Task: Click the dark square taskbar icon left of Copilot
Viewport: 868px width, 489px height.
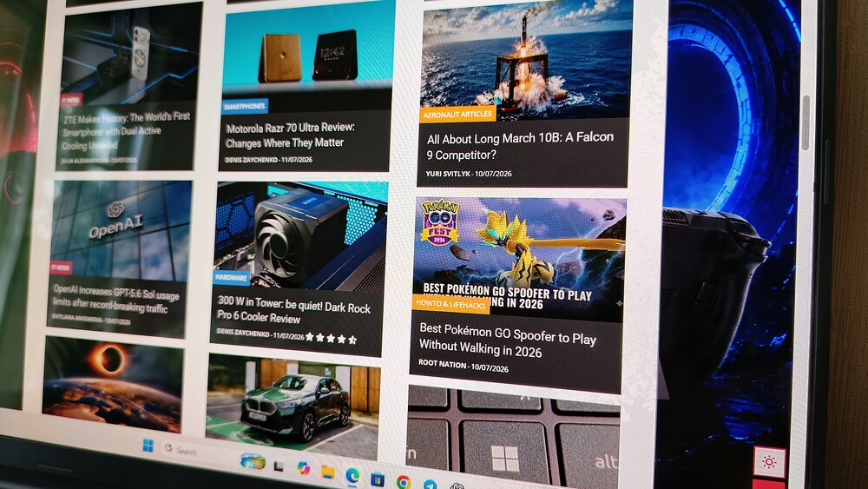Action: [279, 466]
